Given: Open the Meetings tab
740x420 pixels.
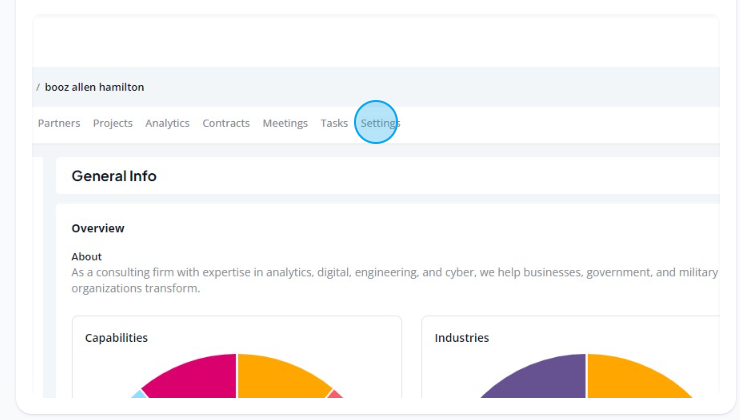Looking at the screenshot, I should coord(285,123).
